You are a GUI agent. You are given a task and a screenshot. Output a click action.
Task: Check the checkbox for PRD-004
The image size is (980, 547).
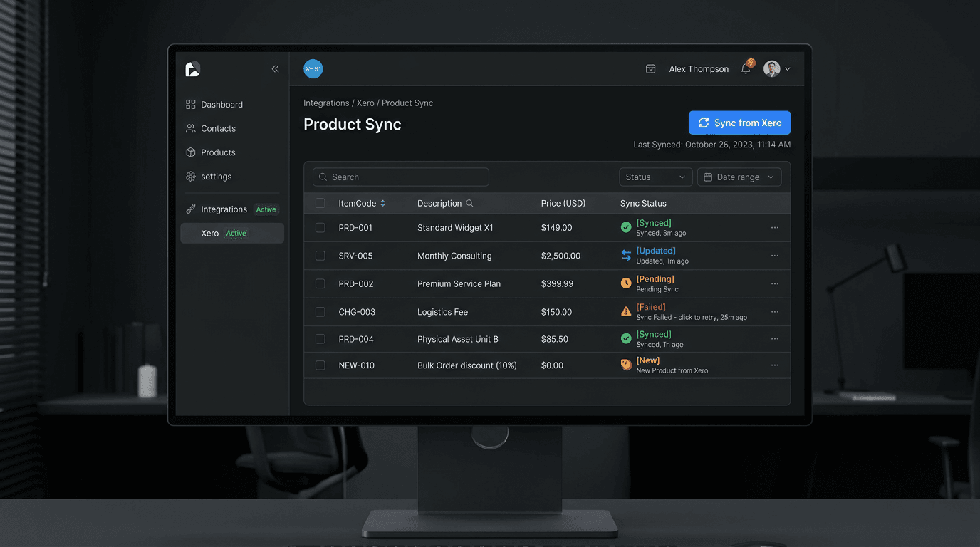(320, 339)
